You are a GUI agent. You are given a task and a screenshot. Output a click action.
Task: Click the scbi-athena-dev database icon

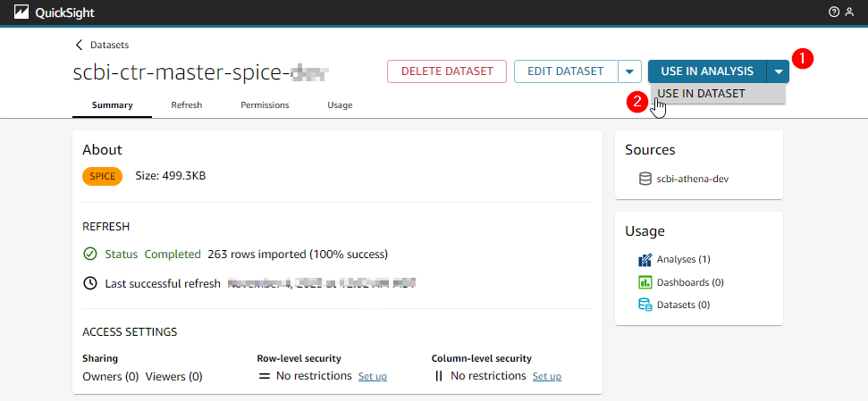(x=645, y=180)
